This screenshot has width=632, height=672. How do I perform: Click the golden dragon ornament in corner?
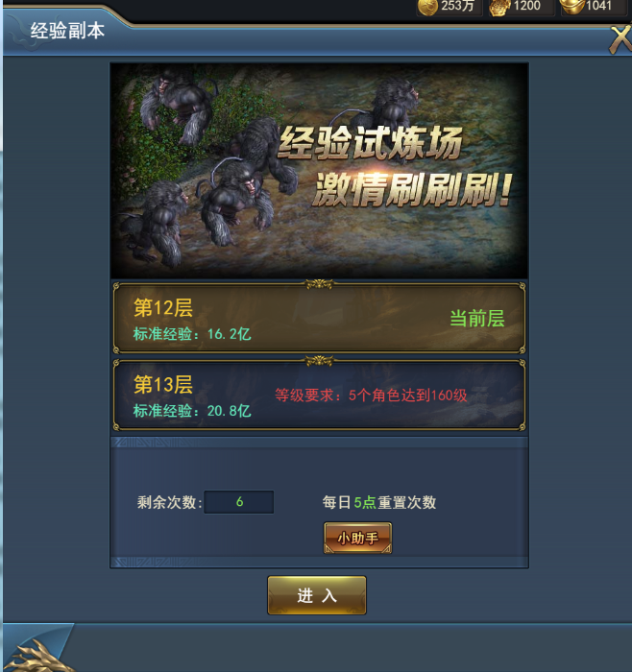[36, 656]
